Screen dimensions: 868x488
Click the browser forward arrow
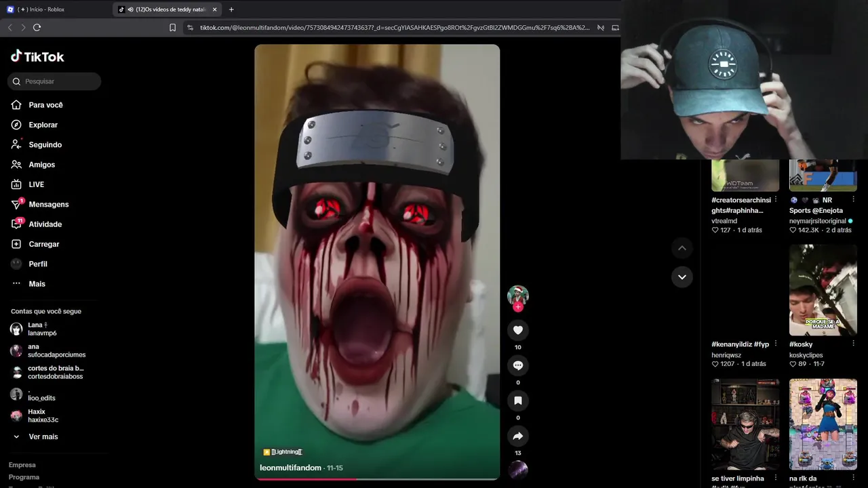[x=23, y=28]
